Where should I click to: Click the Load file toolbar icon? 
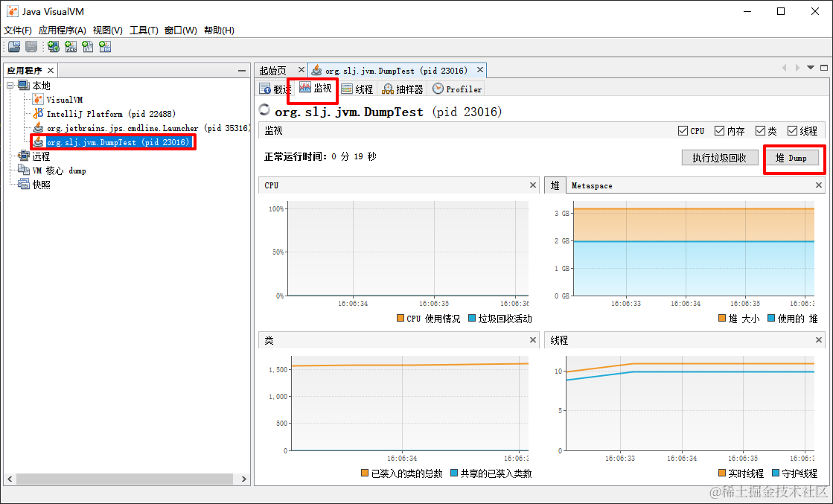click(14, 47)
